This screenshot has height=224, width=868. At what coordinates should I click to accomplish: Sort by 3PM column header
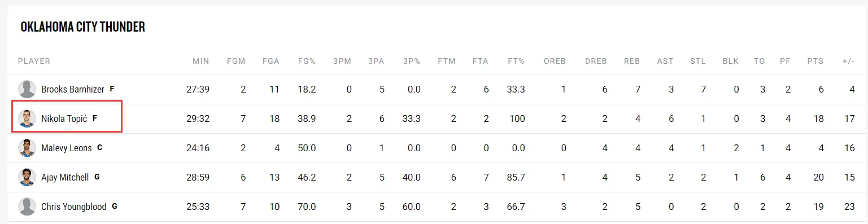click(x=341, y=61)
